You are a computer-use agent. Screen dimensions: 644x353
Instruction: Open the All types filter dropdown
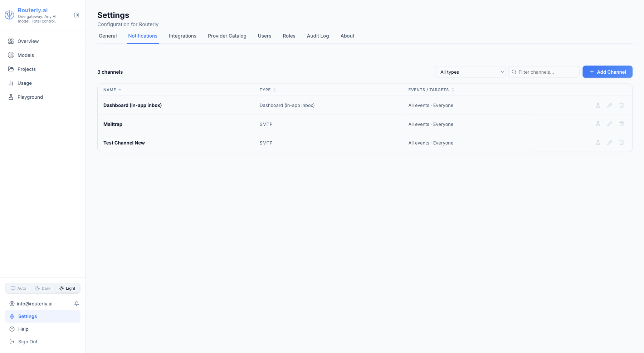coord(470,72)
